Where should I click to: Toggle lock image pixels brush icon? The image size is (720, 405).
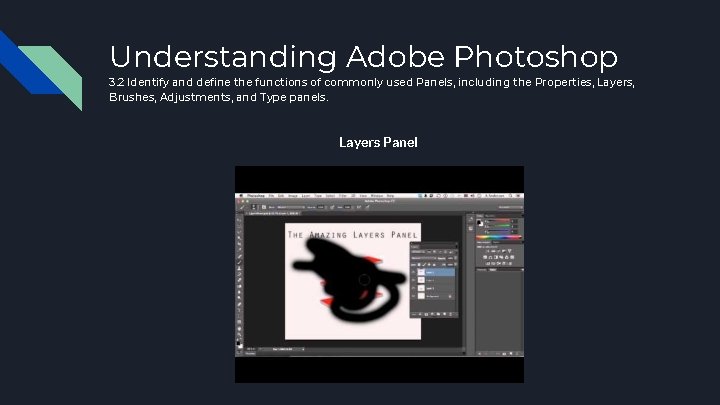click(424, 264)
